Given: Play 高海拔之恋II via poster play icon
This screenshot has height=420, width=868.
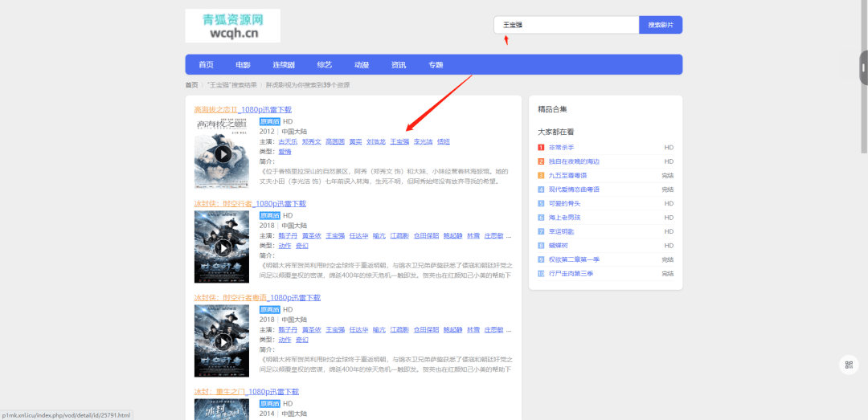Looking at the screenshot, I should click(x=223, y=153).
